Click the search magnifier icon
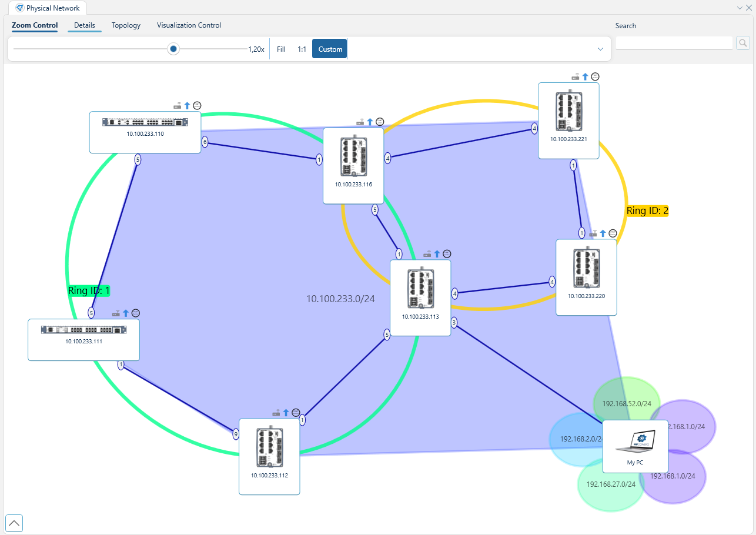Screen dimensions: 756x535 [743, 43]
